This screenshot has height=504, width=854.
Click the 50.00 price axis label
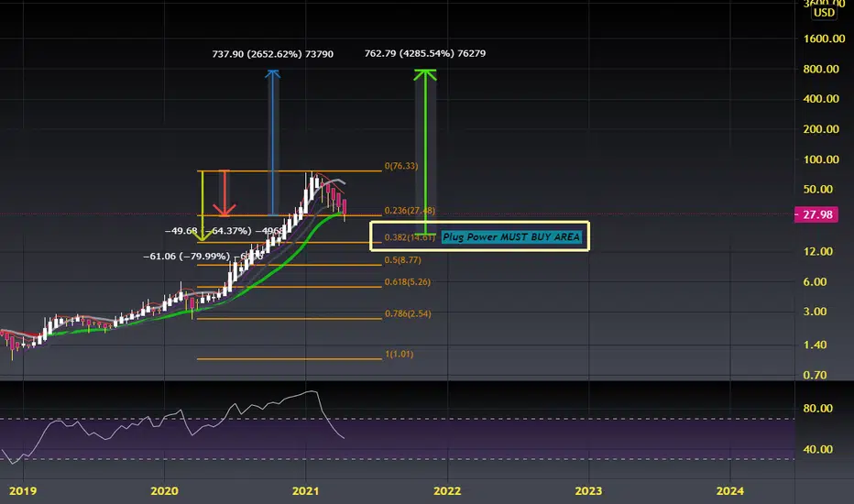point(818,190)
